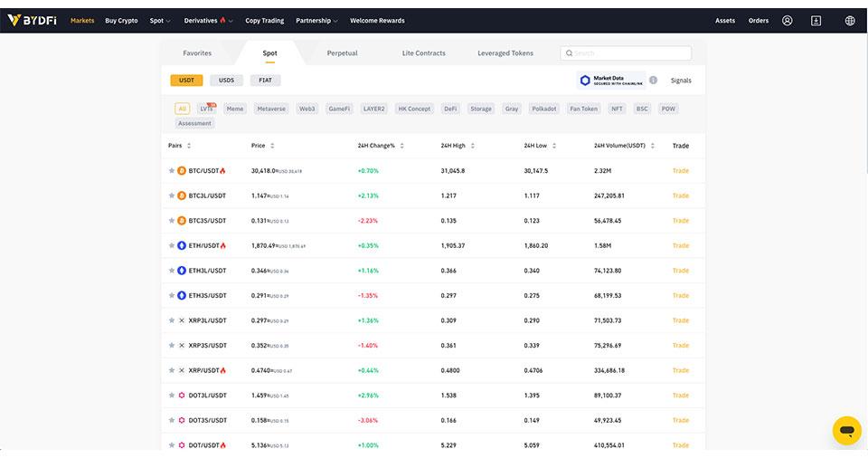Expand the Derivatives dropdown menu
The height and width of the screenshot is (458, 868).
tap(208, 21)
